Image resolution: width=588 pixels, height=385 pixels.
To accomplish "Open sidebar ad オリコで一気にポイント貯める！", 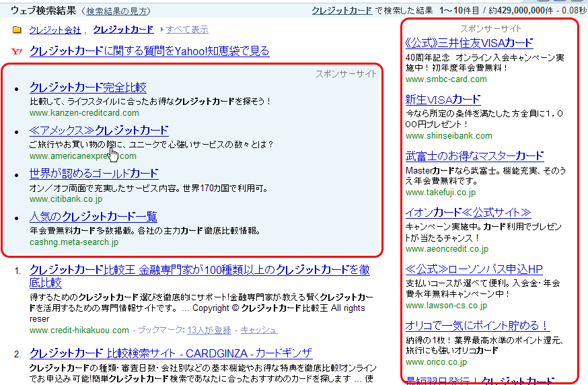I will click(478, 326).
